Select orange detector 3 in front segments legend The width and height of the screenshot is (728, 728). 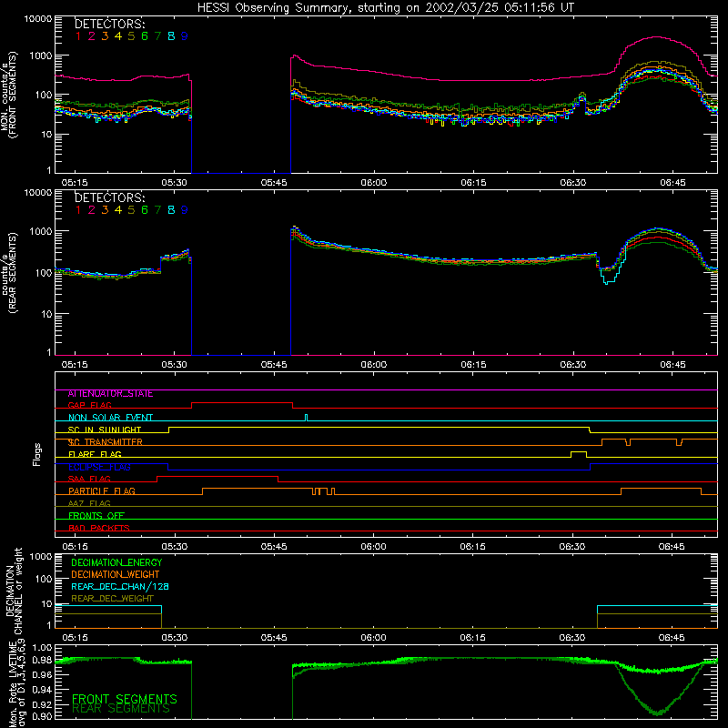tap(105, 36)
